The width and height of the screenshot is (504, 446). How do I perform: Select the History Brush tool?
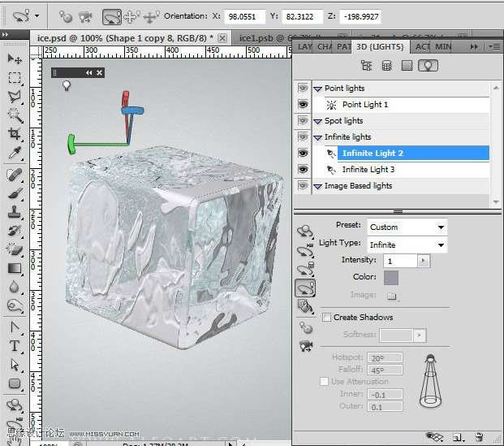coord(15,231)
